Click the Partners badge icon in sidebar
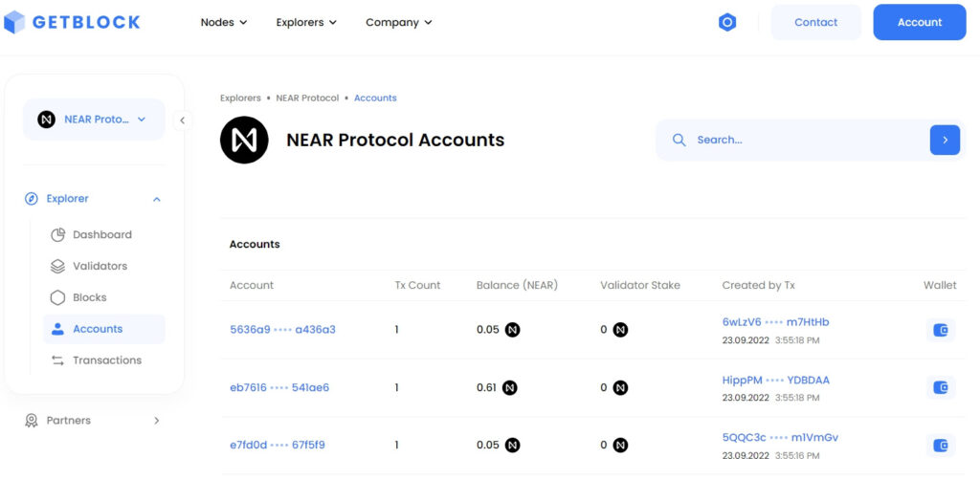Image resolution: width=980 pixels, height=480 pixels. click(x=32, y=421)
